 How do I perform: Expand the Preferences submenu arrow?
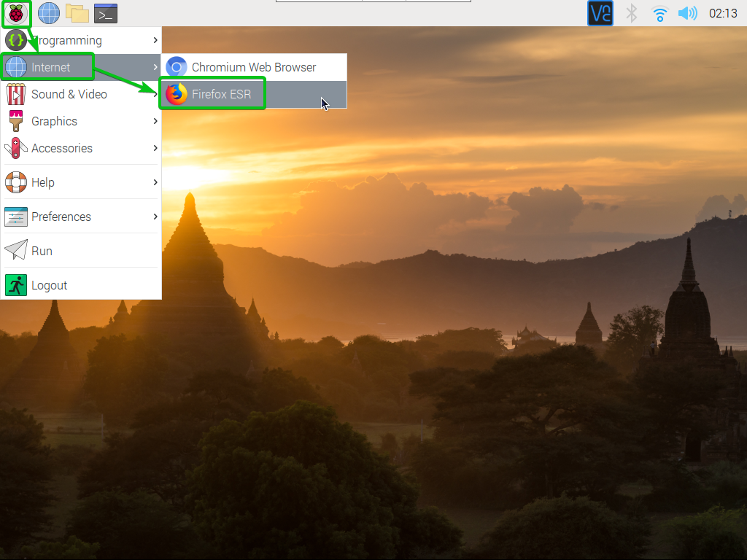pyautogui.click(x=155, y=217)
